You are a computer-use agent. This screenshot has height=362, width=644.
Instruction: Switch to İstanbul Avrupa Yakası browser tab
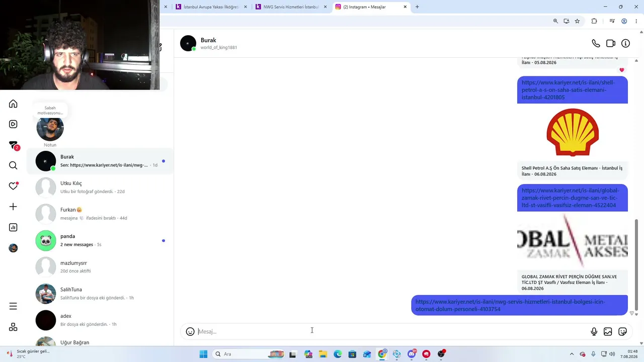tap(211, 7)
